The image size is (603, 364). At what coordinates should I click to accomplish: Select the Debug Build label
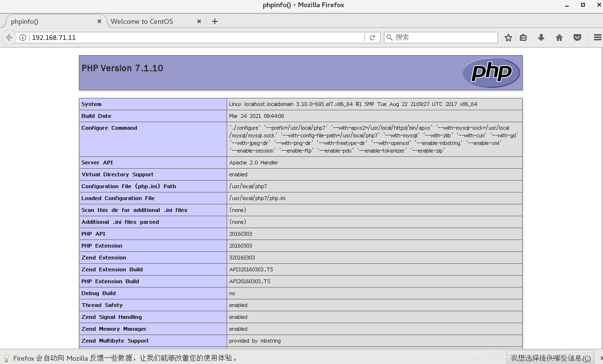pyautogui.click(x=98, y=293)
